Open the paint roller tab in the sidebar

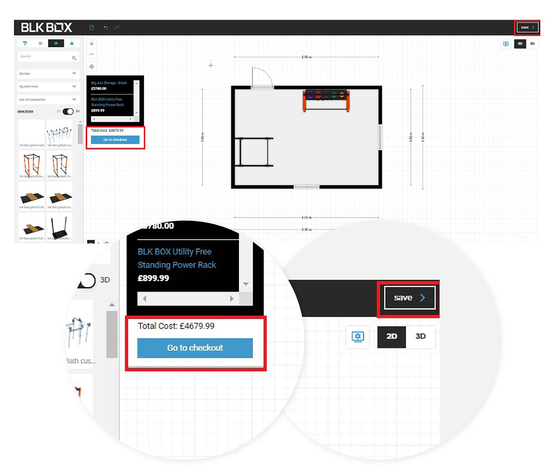25,43
